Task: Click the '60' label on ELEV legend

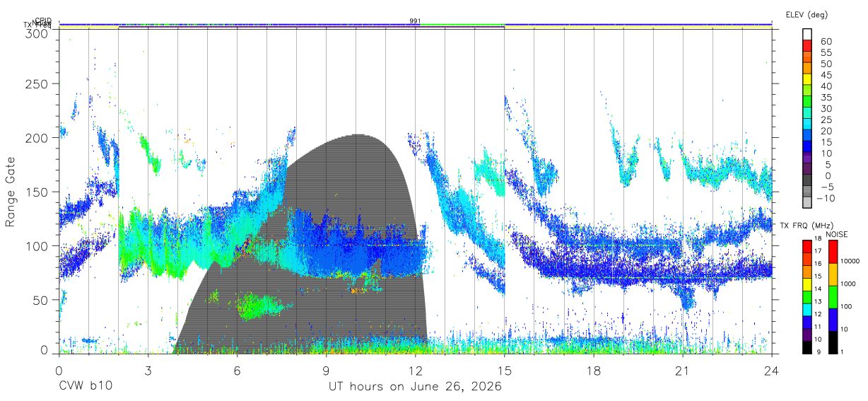Action: [x=826, y=42]
